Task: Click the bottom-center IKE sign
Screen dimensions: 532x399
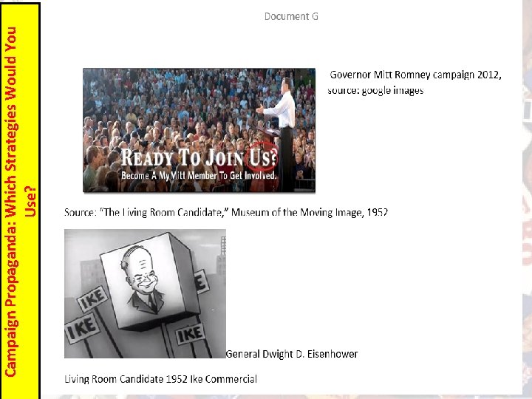Action: coord(191,334)
